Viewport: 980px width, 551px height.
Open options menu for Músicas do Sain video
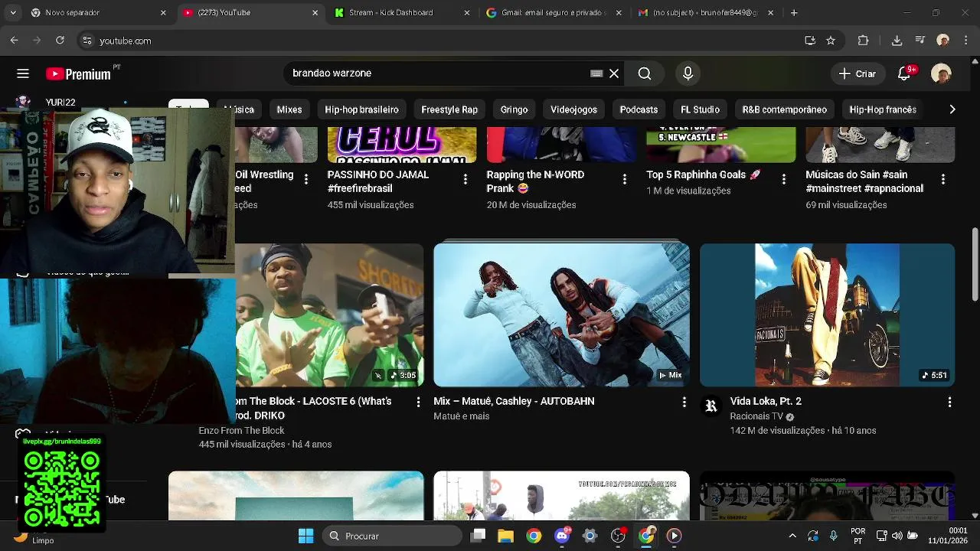pyautogui.click(x=942, y=179)
